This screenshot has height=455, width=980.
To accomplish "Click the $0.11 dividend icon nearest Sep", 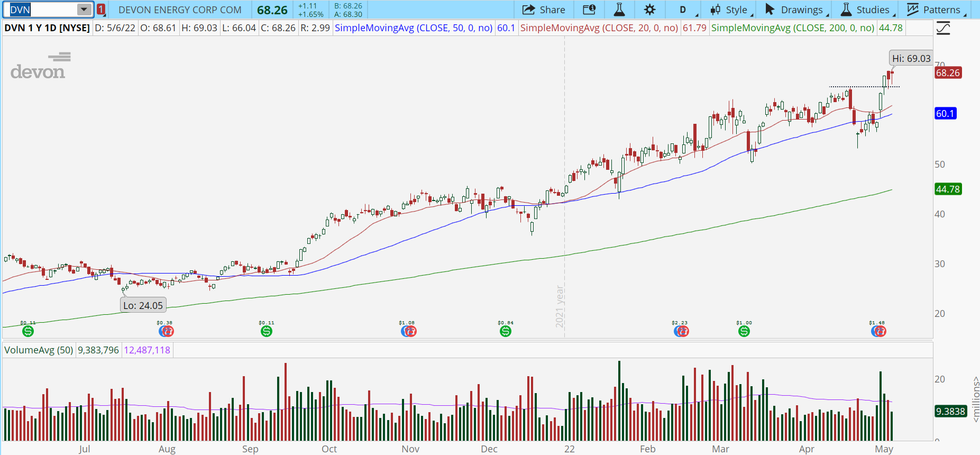I will (267, 331).
